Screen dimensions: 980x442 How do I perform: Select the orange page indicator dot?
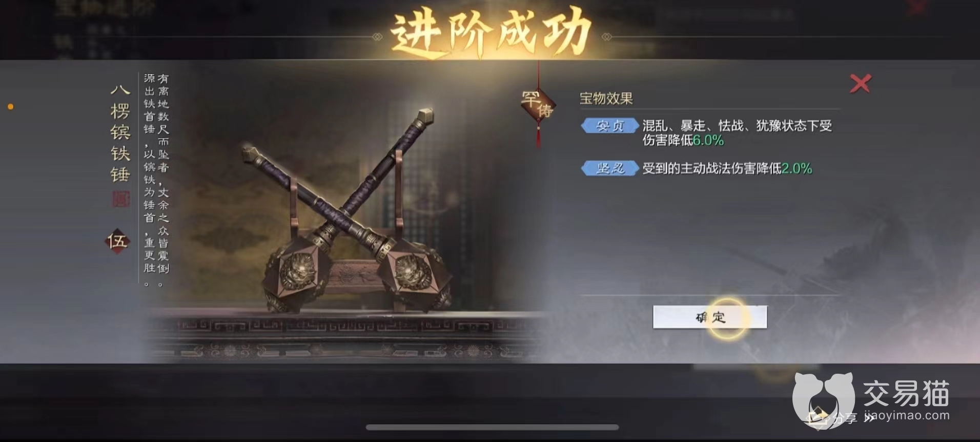[x=11, y=107]
